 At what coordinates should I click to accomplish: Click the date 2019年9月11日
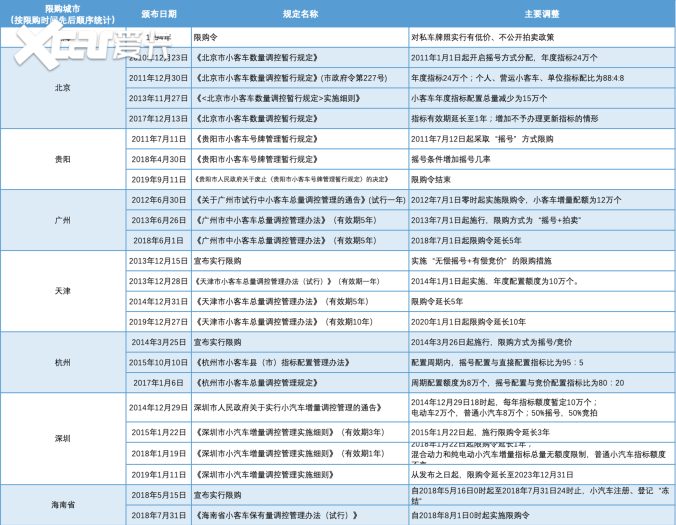(x=158, y=179)
